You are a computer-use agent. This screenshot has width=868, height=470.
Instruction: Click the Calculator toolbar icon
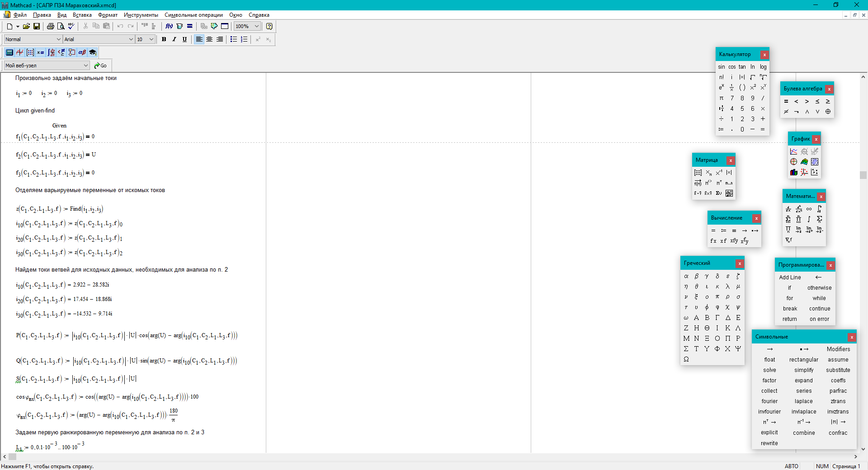point(9,52)
